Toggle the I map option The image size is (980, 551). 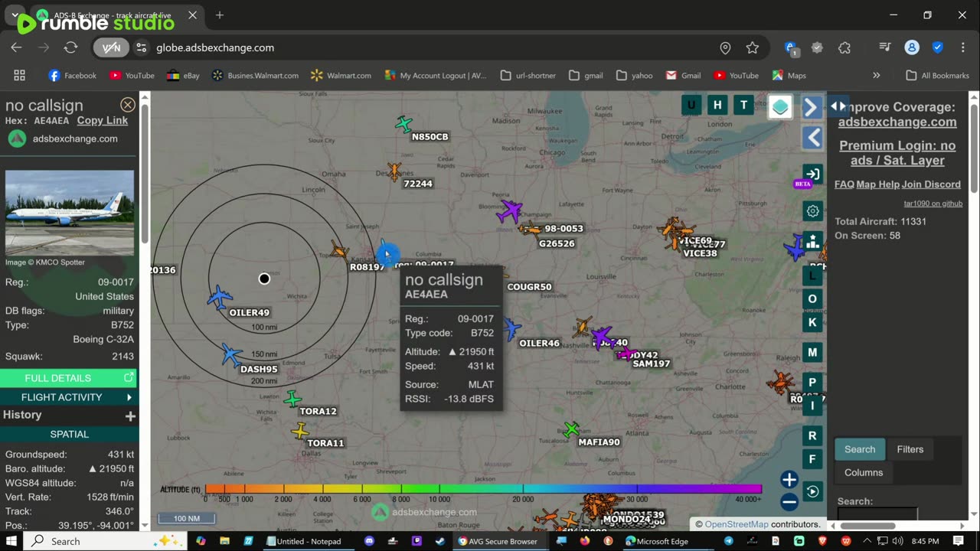[812, 406]
